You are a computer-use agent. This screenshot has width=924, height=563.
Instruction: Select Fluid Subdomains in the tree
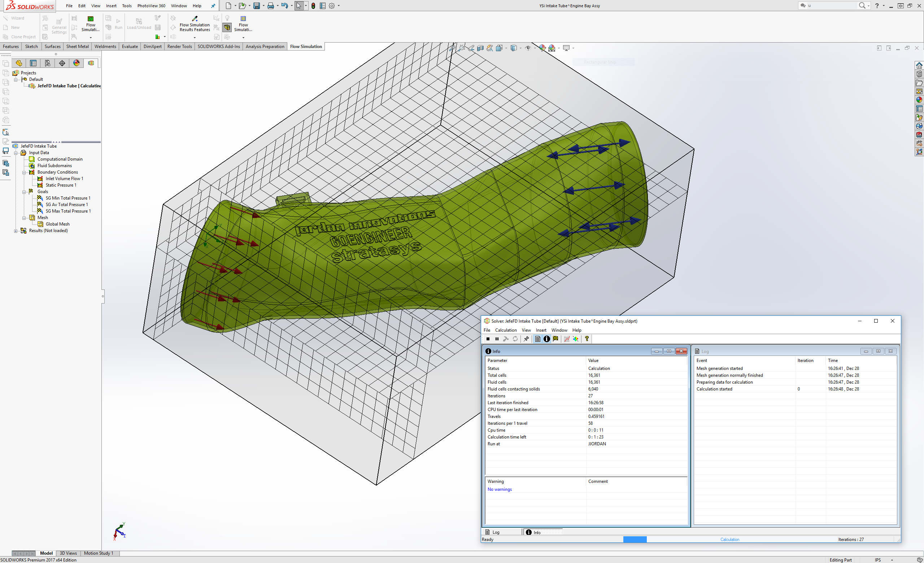click(55, 166)
